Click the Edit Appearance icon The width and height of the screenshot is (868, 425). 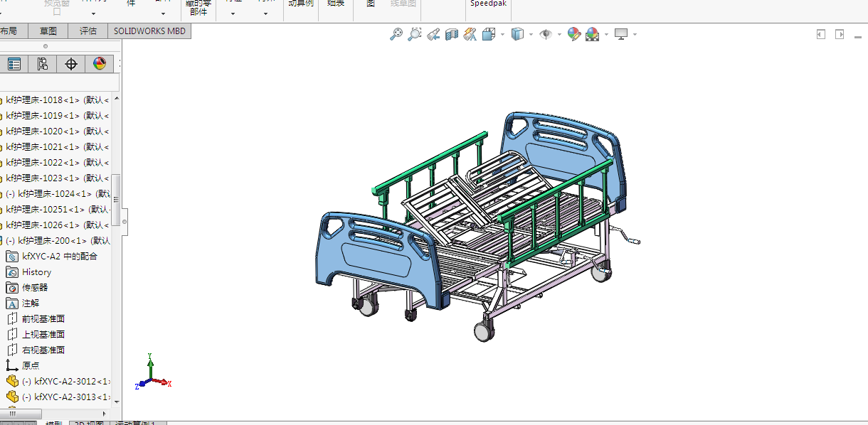tap(574, 33)
